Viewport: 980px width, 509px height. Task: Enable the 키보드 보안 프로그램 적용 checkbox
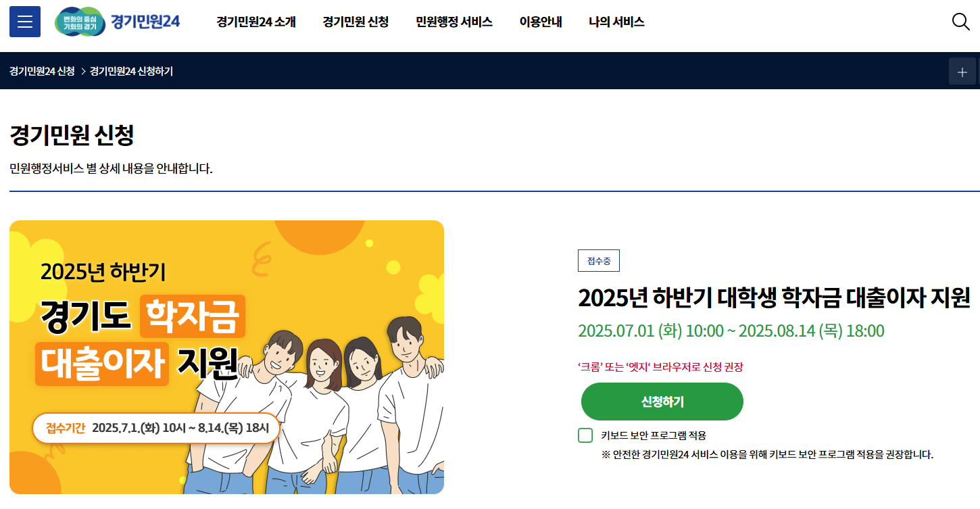point(585,435)
